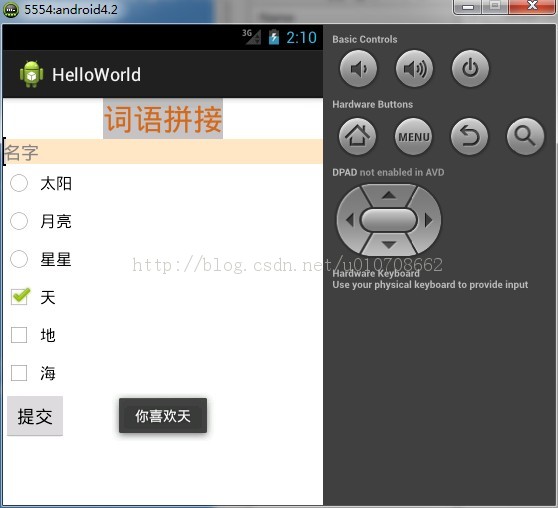Click the Basic Controls label
Viewport: 558px width, 508px height.
[365, 39]
